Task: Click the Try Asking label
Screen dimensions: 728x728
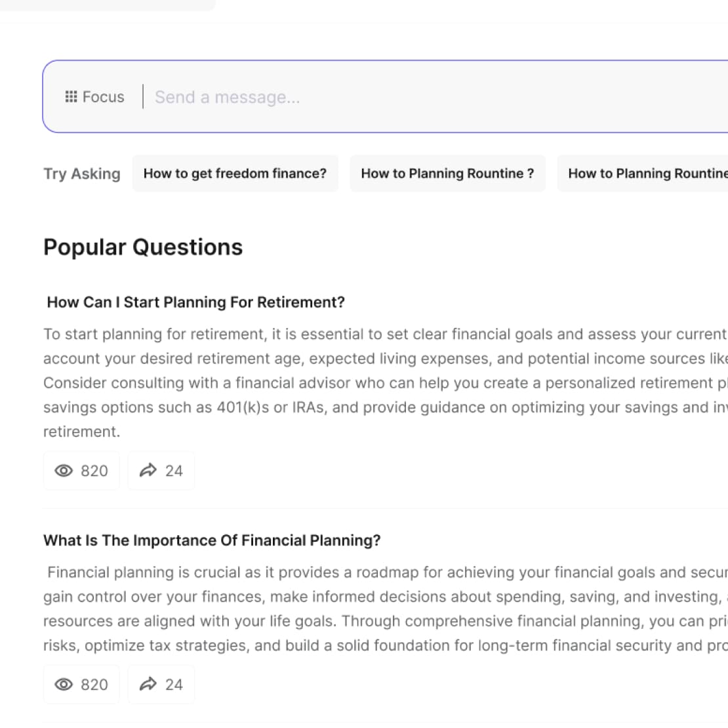Action: (x=82, y=174)
